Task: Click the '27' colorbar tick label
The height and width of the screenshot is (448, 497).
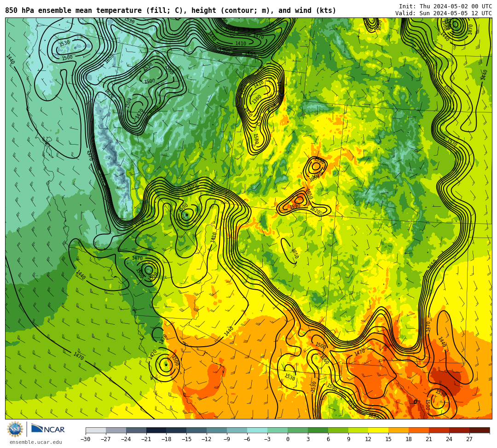Action: (x=469, y=439)
